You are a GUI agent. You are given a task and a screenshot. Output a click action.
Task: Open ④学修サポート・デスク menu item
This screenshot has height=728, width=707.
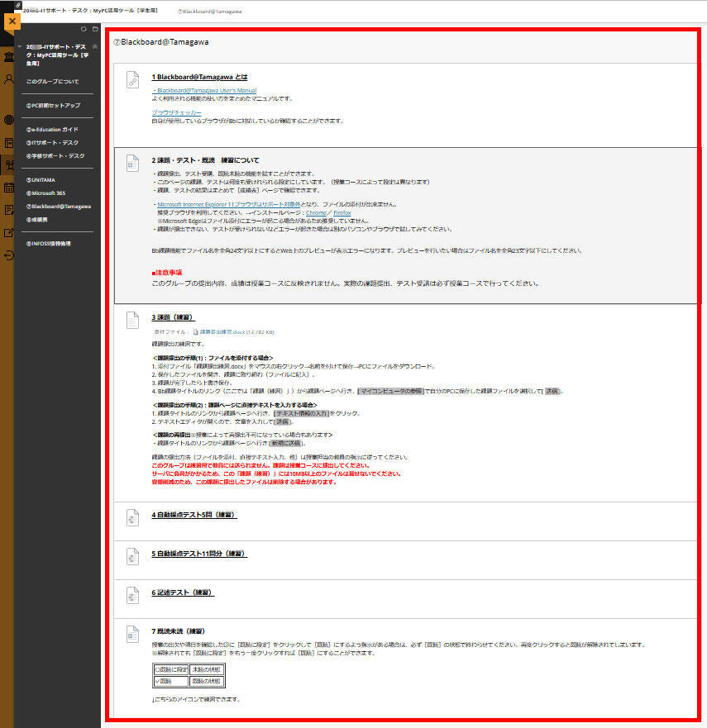[x=55, y=156]
